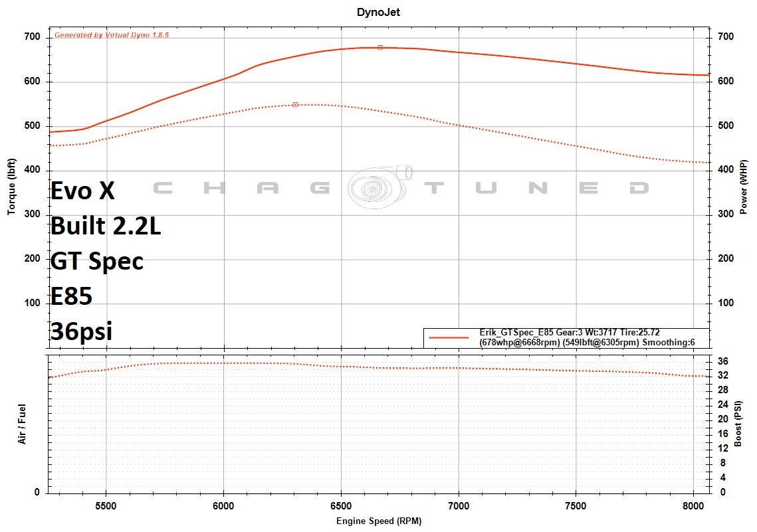Select "Wt:3717" in the legend

pos(601,332)
